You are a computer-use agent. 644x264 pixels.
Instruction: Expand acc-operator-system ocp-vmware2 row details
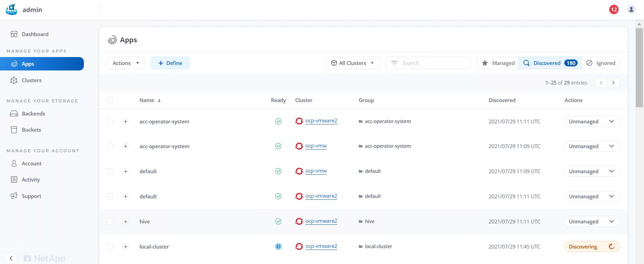click(125, 121)
